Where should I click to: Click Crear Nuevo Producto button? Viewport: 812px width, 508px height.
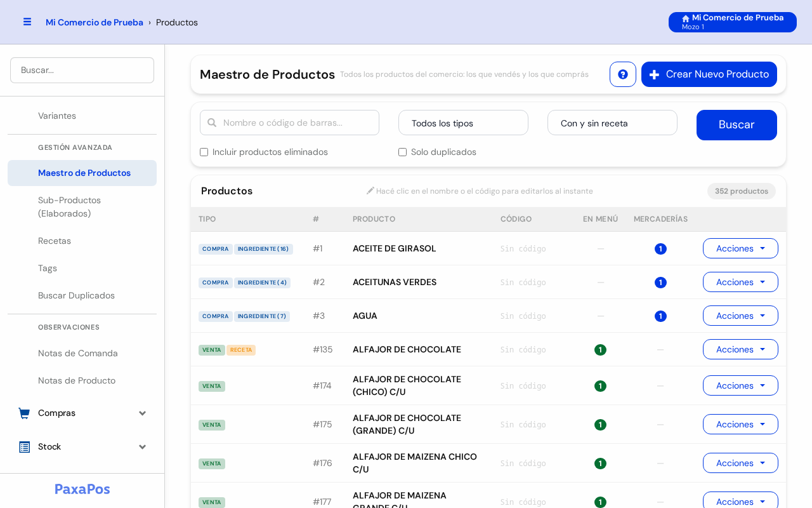[x=709, y=74]
